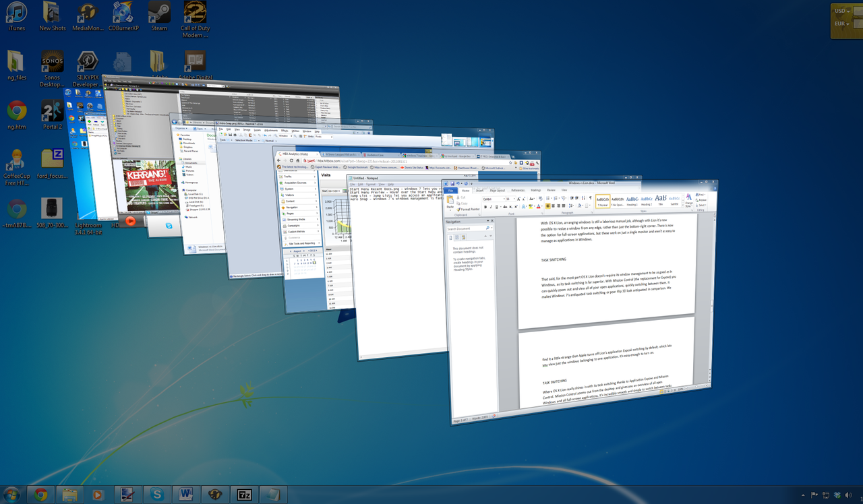Viewport: 863px width, 504px height.
Task: Launch Portal 2 desktop shortcut
Action: tap(53, 115)
